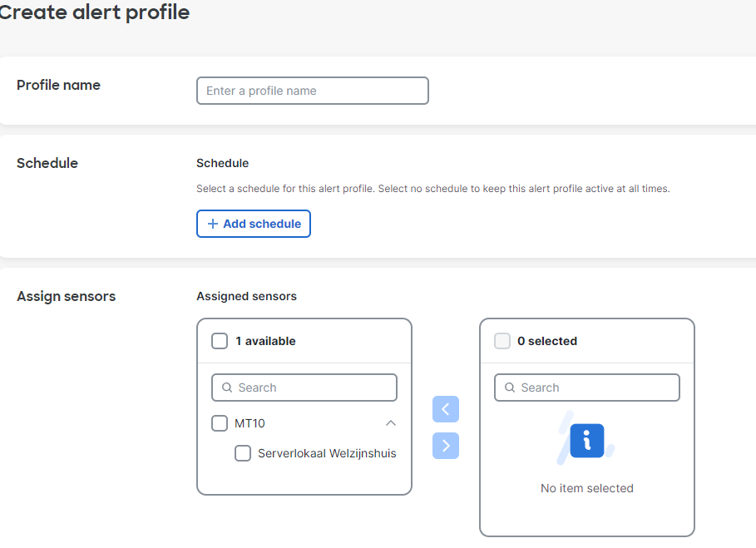
Task: Collapse the MT10 sensor group
Action: (x=390, y=423)
